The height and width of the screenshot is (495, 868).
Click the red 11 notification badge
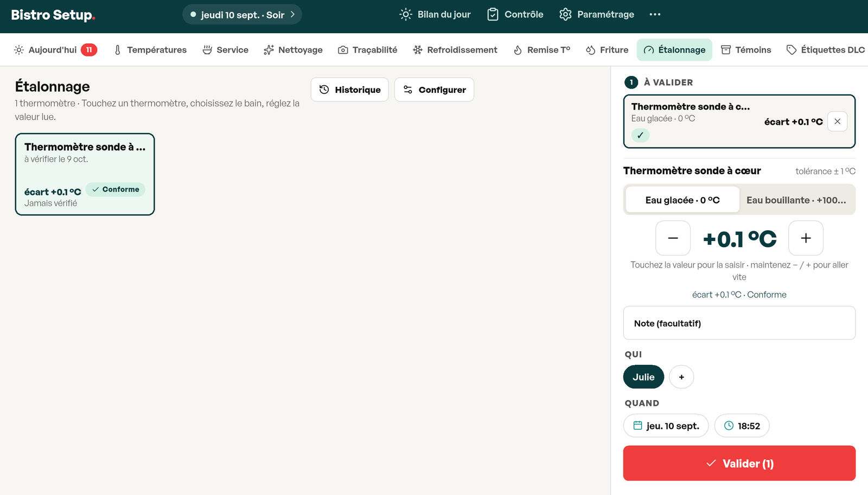pos(89,50)
